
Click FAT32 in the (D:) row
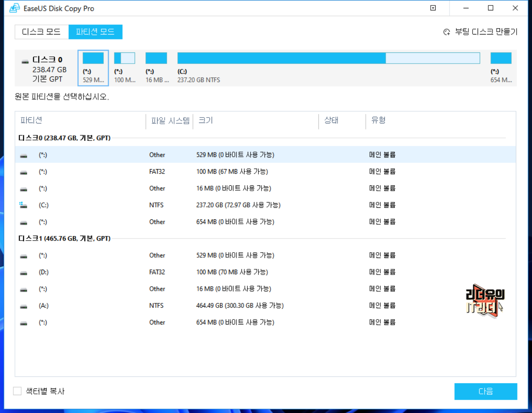(157, 272)
